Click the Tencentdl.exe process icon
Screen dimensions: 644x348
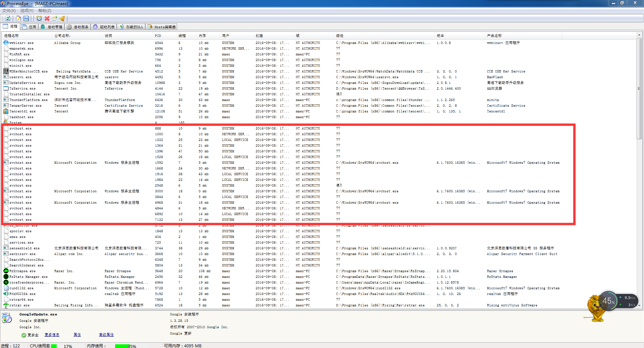click(6, 111)
